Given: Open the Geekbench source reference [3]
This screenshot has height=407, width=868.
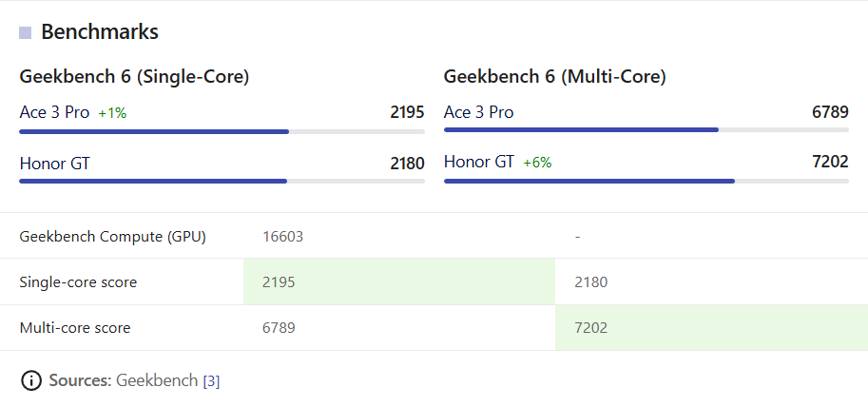Looking at the screenshot, I should pyautogui.click(x=211, y=381).
